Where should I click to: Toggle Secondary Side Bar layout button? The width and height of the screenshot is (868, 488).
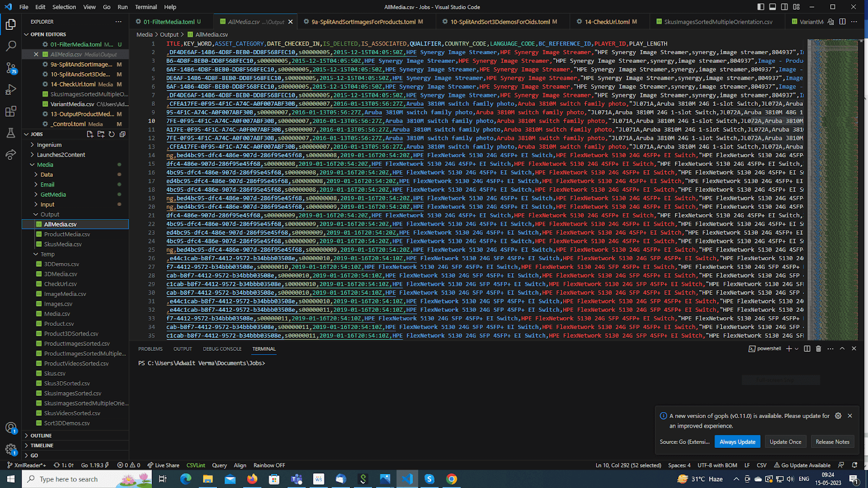(x=784, y=7)
